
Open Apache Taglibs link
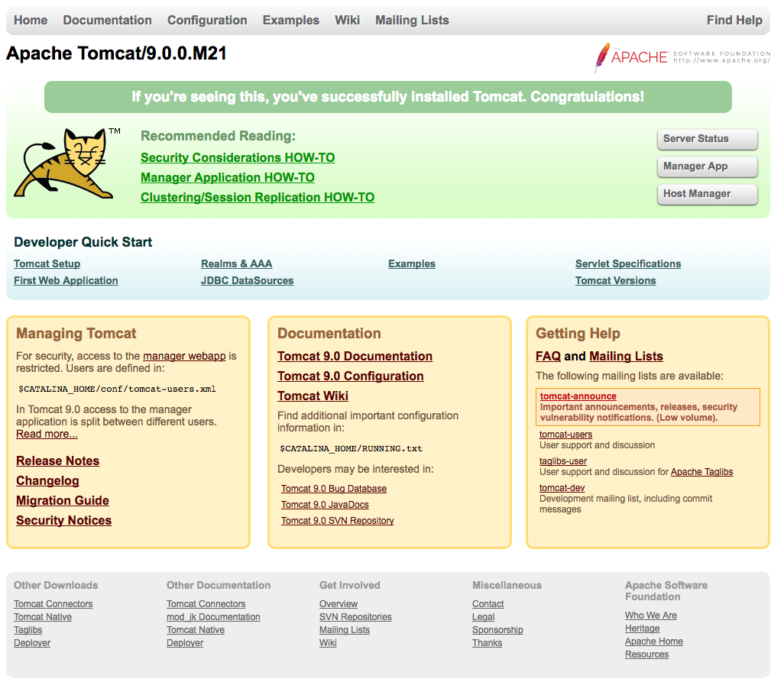point(701,472)
